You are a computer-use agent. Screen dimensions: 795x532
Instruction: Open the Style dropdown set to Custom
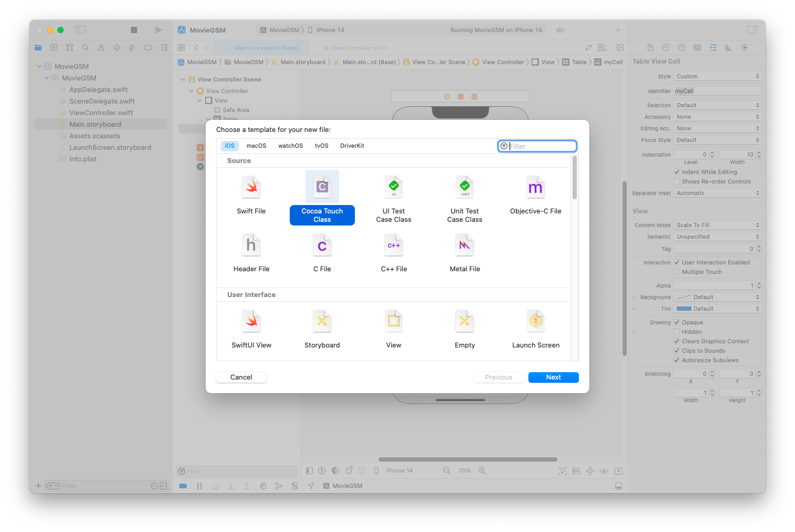717,76
